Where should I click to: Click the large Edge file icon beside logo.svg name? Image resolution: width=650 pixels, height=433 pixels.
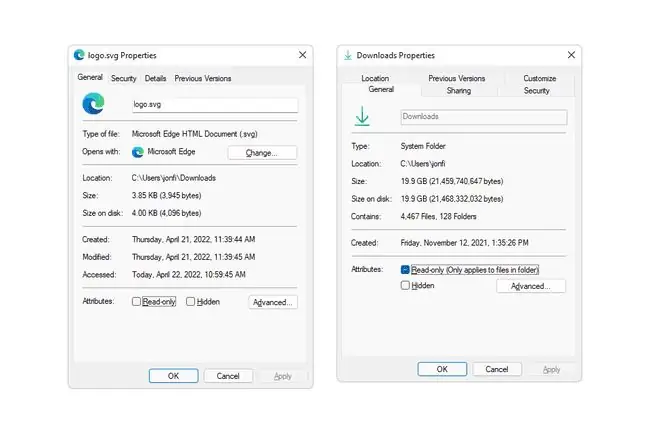coord(93,104)
